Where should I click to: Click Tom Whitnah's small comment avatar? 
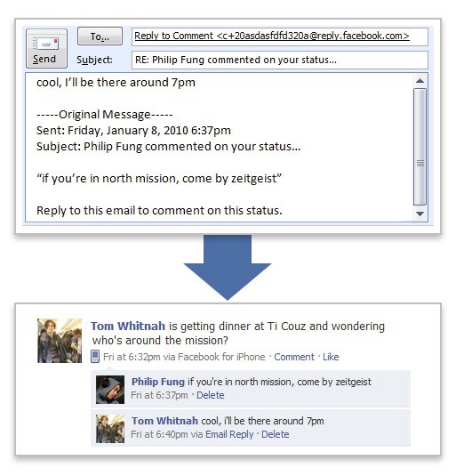[110, 429]
